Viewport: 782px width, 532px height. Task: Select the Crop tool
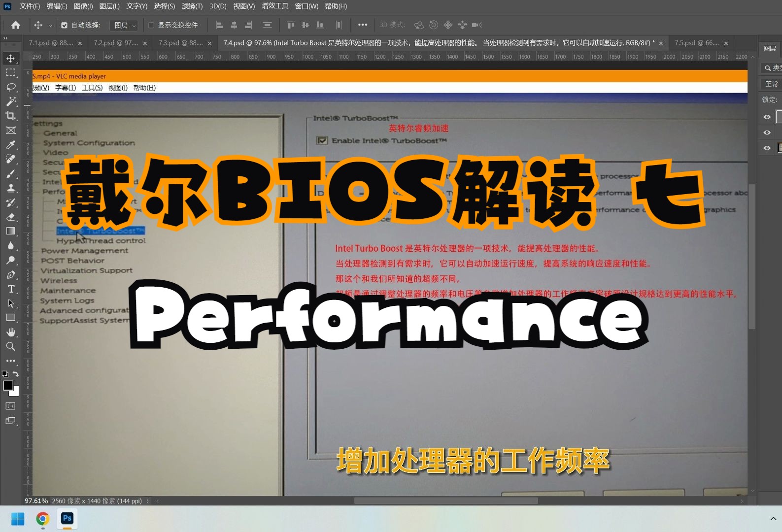tap(10, 116)
